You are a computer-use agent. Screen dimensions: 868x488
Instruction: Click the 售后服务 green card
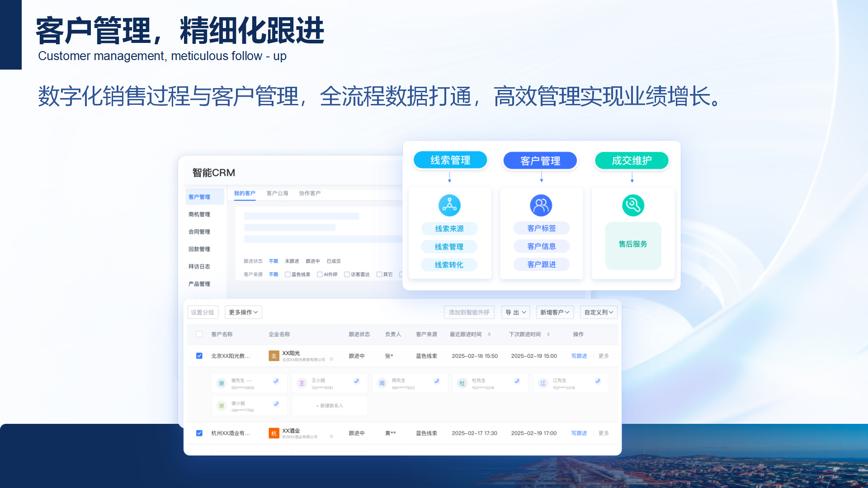point(633,244)
